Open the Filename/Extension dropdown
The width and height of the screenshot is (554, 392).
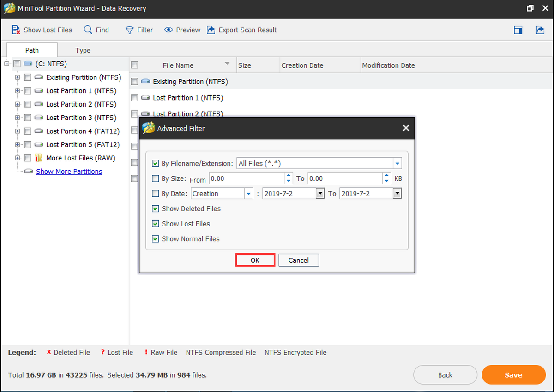click(x=397, y=164)
